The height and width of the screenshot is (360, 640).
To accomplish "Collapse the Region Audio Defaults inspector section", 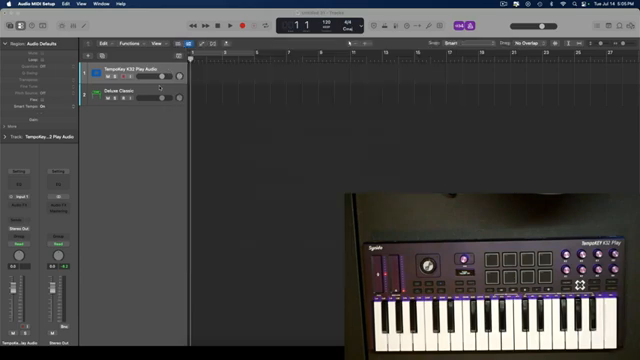I will point(5,44).
